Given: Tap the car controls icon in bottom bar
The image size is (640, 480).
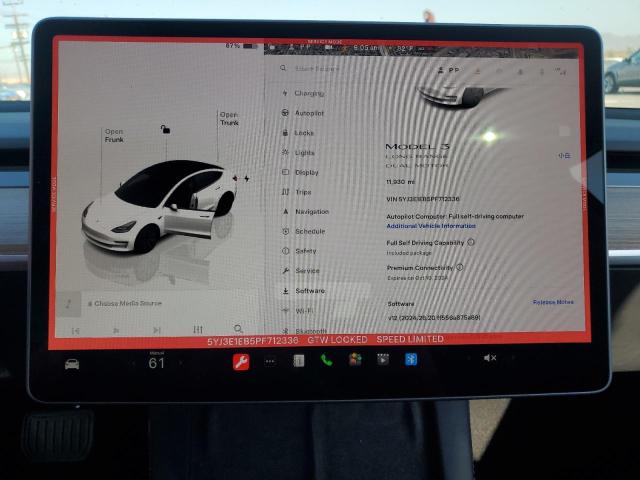Looking at the screenshot, I should tap(72, 364).
